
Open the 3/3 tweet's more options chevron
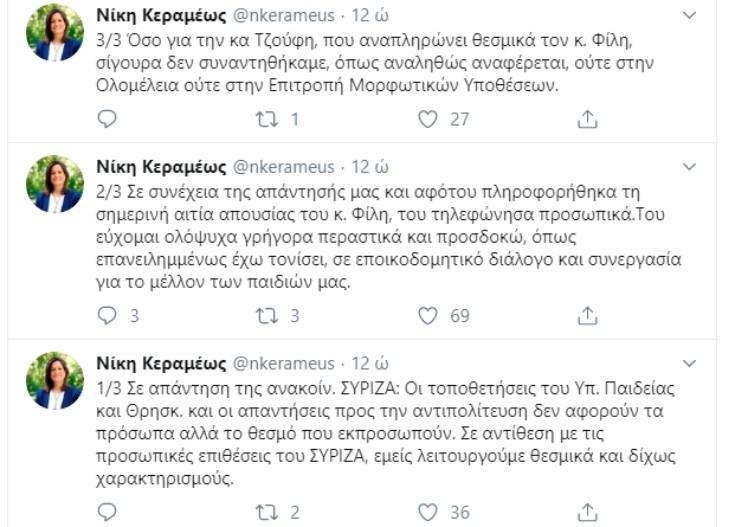pyautogui.click(x=689, y=16)
